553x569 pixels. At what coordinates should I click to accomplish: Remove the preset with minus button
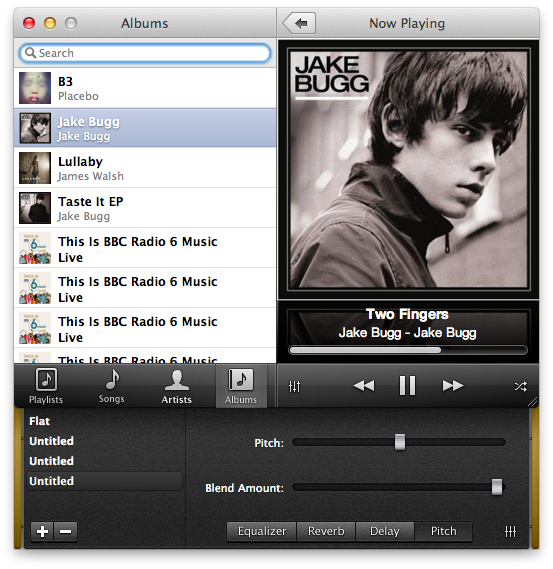point(65,532)
